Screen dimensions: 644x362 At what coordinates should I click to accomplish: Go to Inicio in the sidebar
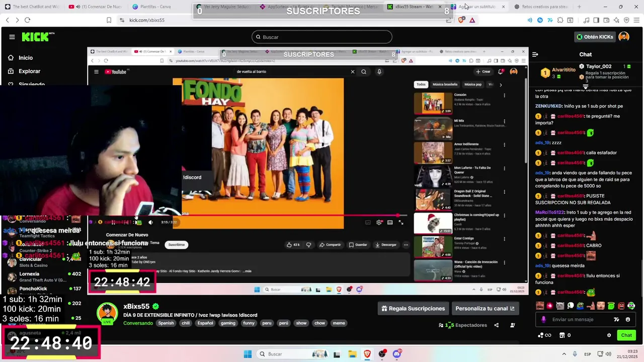[x=20, y=58]
